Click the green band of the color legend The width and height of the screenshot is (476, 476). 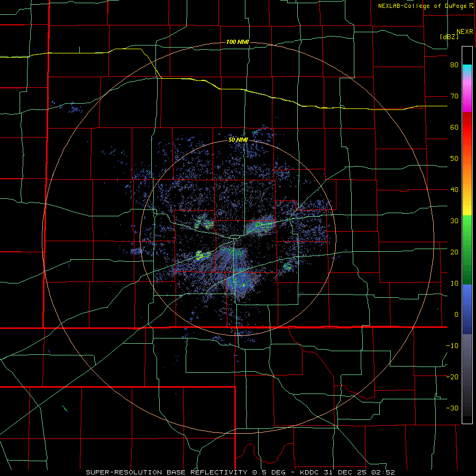[x=467, y=250]
